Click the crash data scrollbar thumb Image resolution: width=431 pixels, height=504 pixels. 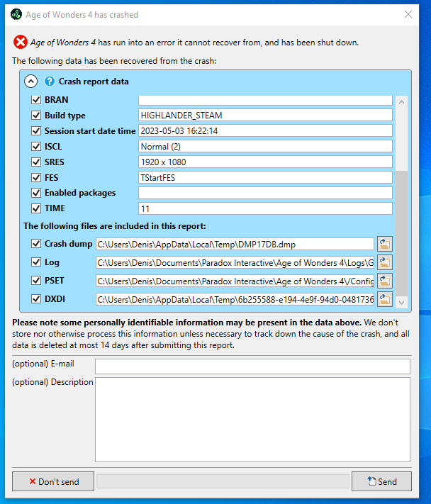(401, 233)
